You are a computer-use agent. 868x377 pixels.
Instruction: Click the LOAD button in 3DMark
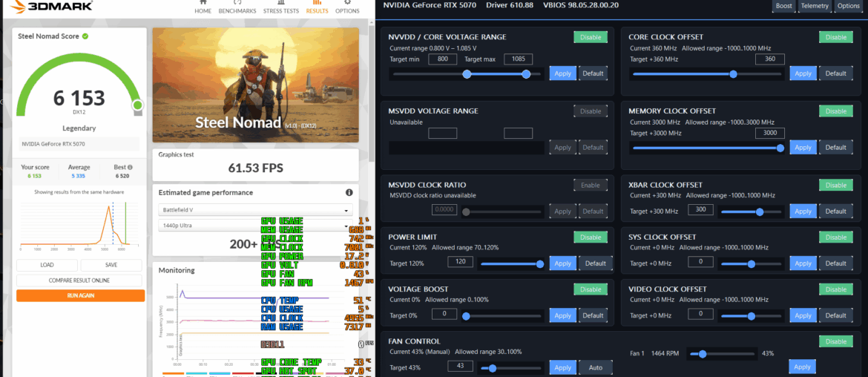click(47, 265)
